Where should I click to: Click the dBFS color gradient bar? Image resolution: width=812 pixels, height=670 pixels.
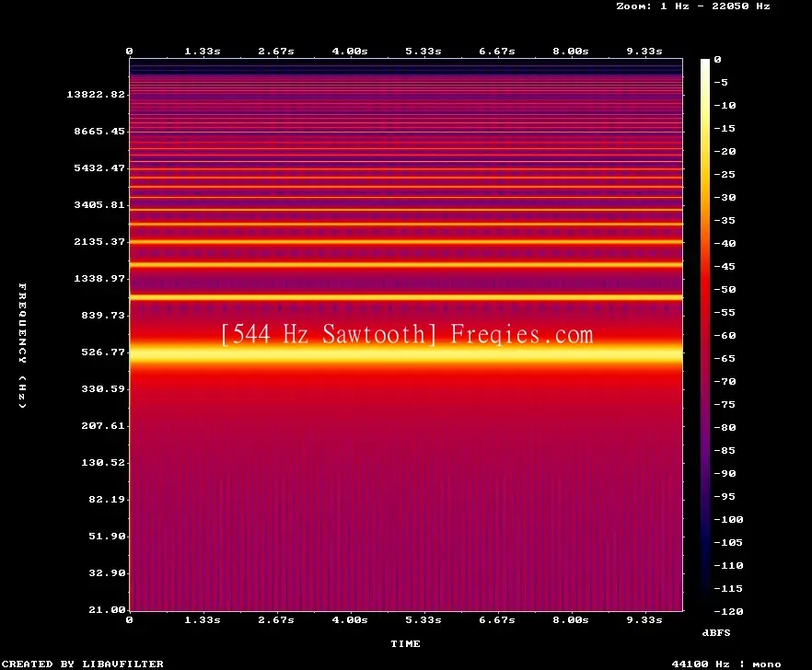(705, 335)
